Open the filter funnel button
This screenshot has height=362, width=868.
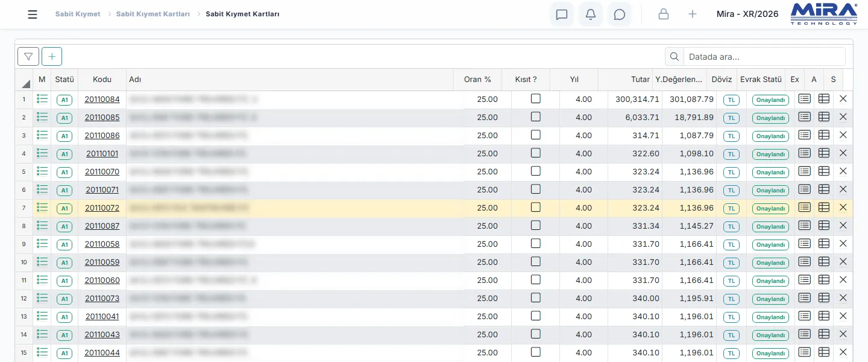click(28, 57)
